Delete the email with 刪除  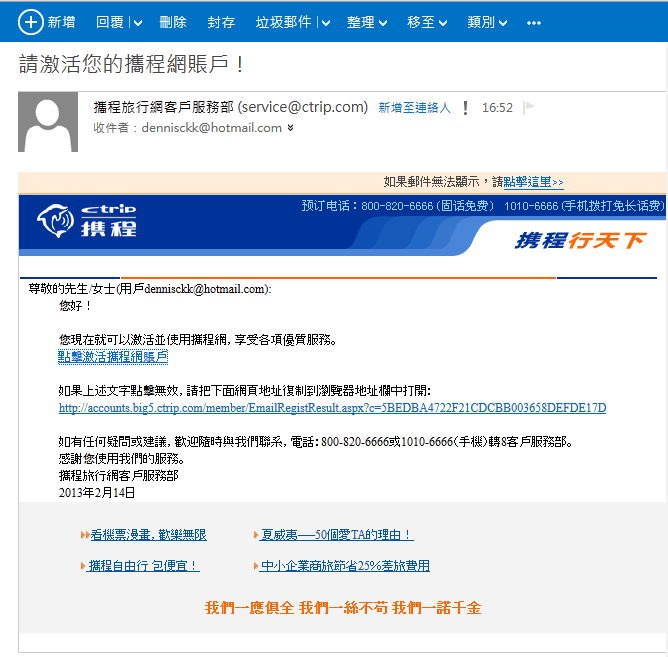click(x=173, y=22)
